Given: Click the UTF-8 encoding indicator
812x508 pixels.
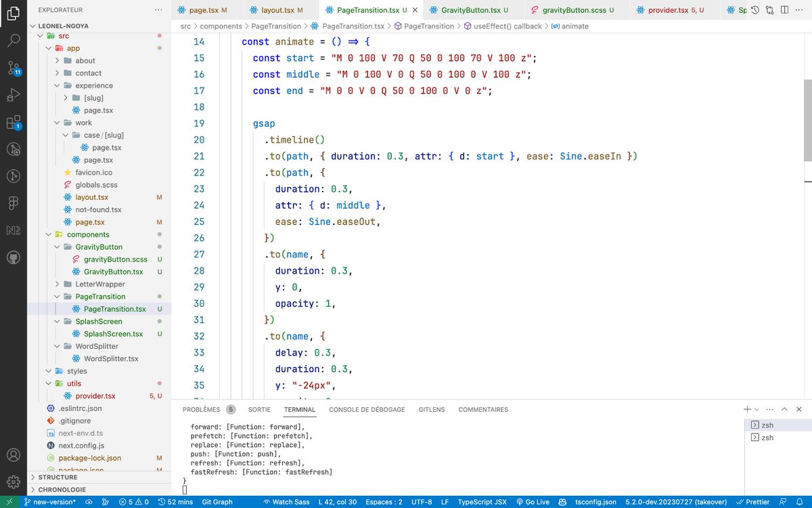Looking at the screenshot, I should pos(423,502).
